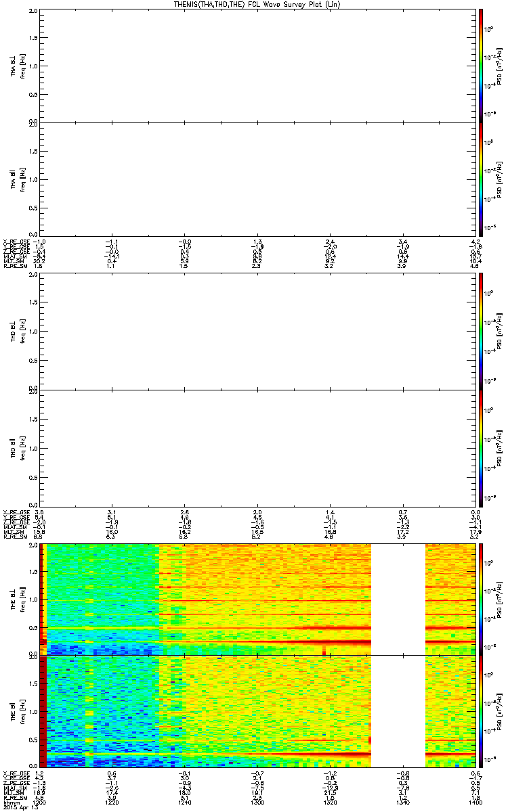The width and height of the screenshot is (508, 812).
Task: Click the empty THA B-perpendicular plot panel
Action: pos(258,65)
